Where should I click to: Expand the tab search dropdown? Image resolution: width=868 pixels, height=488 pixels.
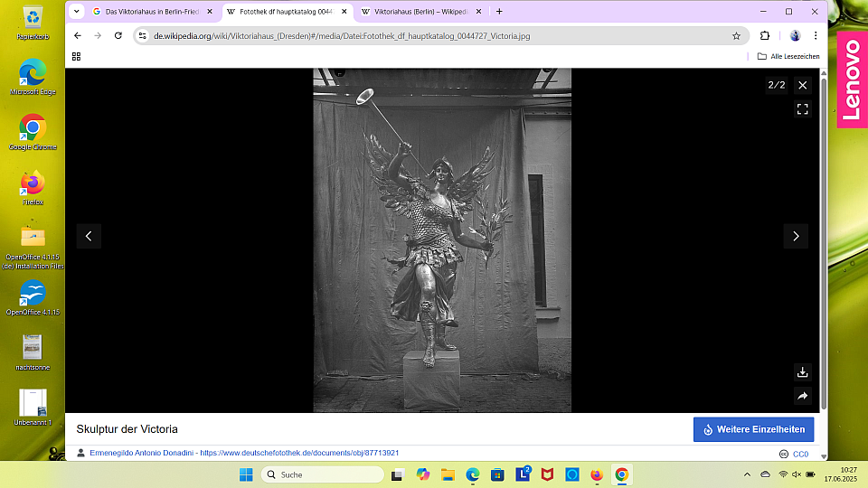(76, 12)
